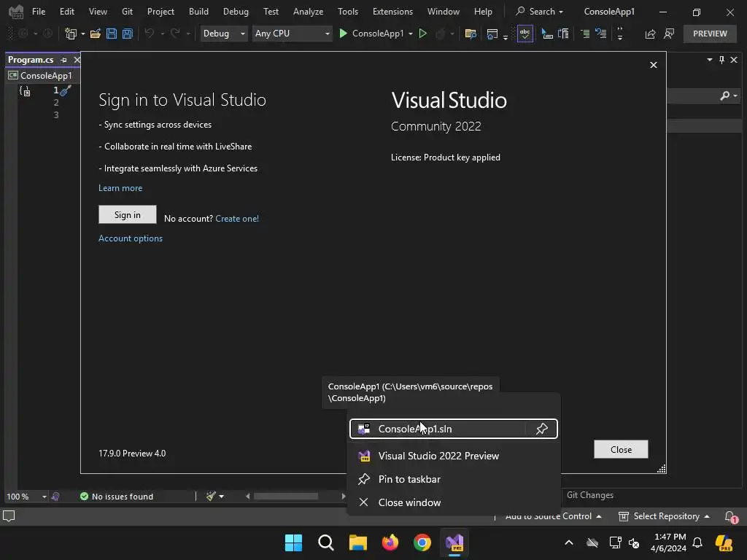Open the 100 % zoom level dropdown
The width and height of the screenshot is (747, 560).
26,497
